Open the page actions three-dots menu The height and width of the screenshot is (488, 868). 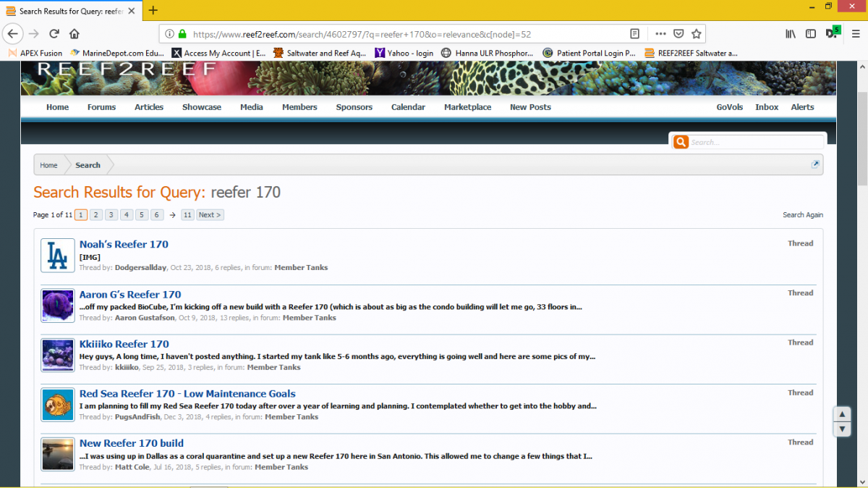[661, 34]
